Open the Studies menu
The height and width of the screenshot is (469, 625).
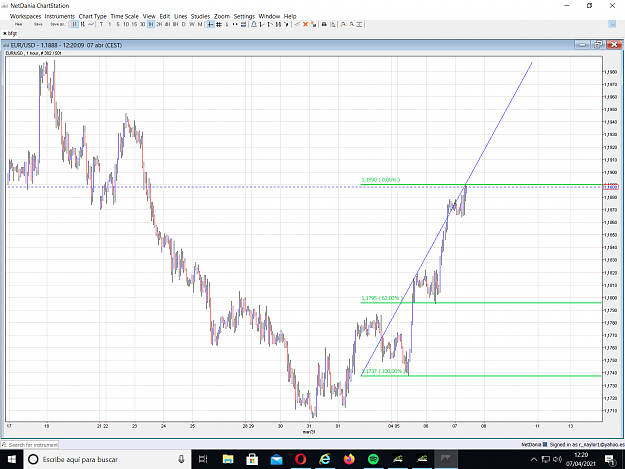tap(200, 16)
